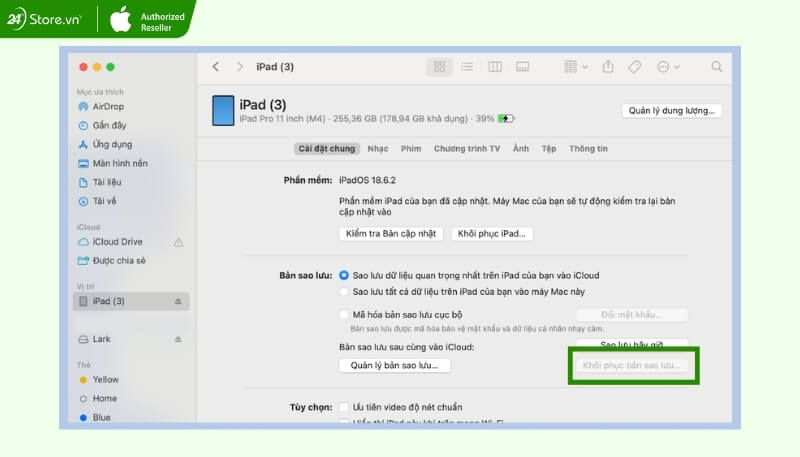This screenshot has height=457, width=800.
Task: Go back with the left chevron
Action: [x=216, y=67]
